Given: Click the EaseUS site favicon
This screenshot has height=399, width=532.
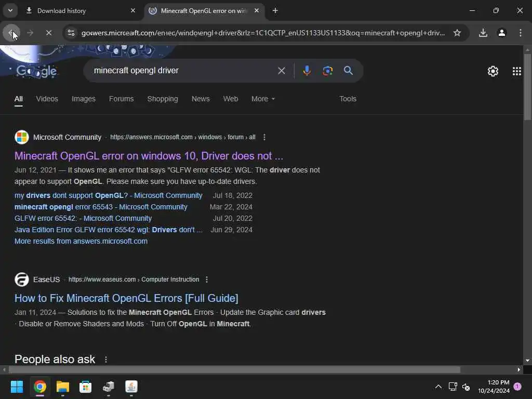Looking at the screenshot, I should (22, 280).
